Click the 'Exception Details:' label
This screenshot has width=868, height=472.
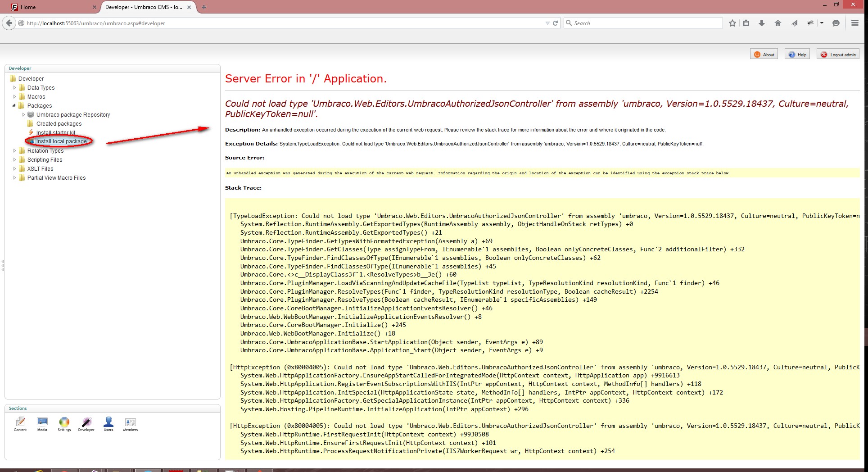pyautogui.click(x=251, y=144)
